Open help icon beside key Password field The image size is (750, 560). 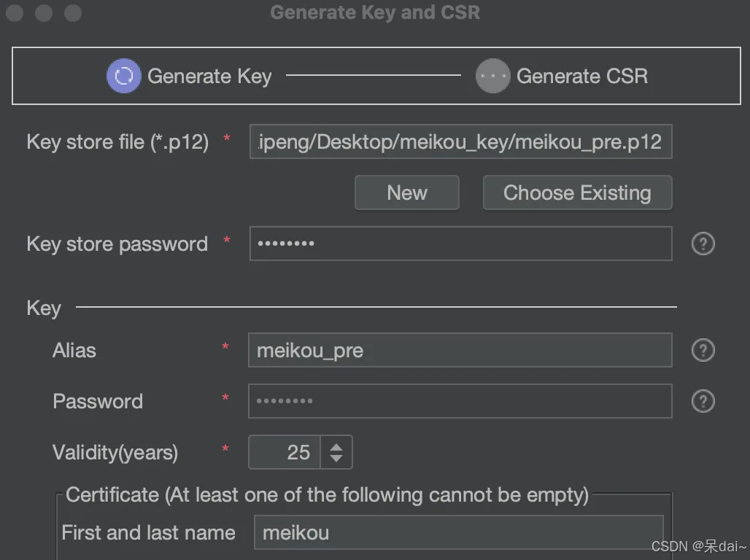[703, 401]
